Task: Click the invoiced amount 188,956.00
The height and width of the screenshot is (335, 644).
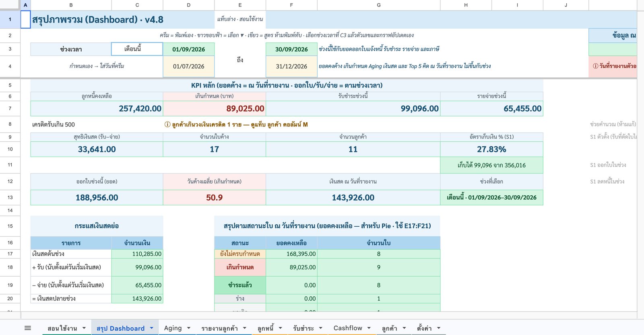Action: 97,197
